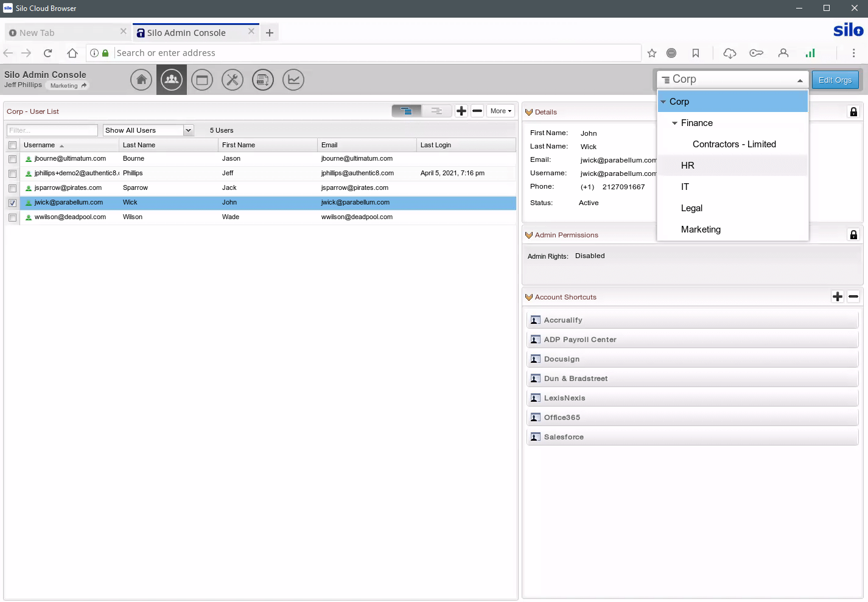
Task: Toggle the select-all users checkbox
Action: point(12,145)
